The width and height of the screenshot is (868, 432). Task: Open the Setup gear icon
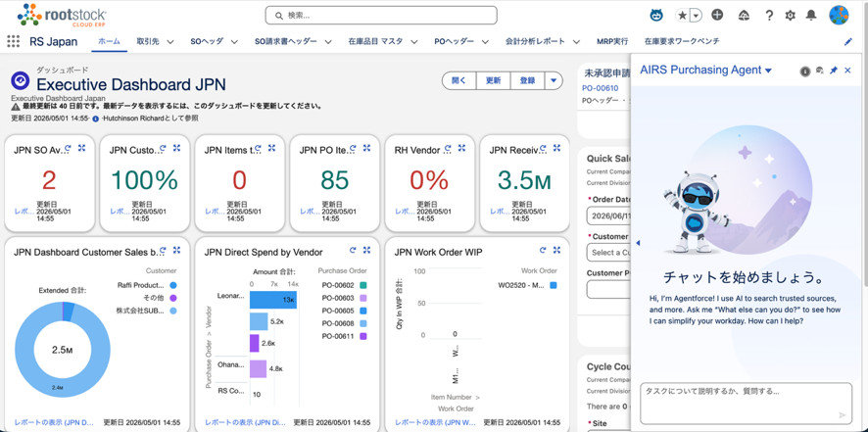[790, 16]
